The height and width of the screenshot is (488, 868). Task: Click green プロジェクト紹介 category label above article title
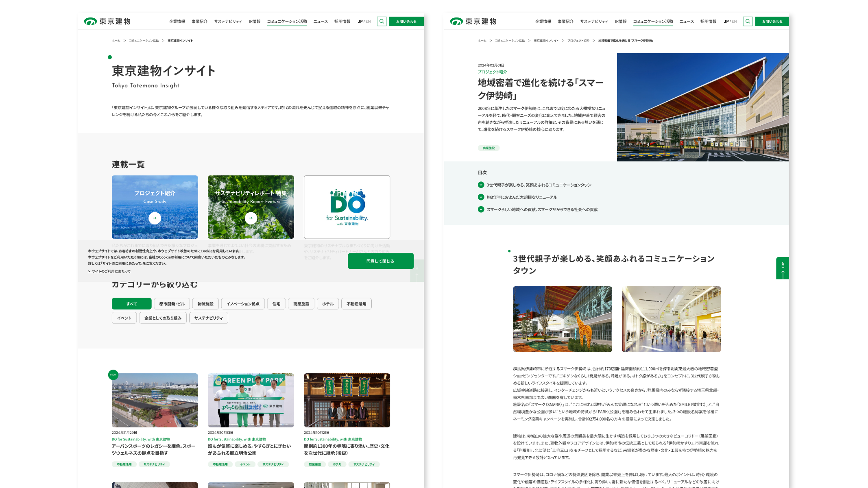click(x=492, y=72)
